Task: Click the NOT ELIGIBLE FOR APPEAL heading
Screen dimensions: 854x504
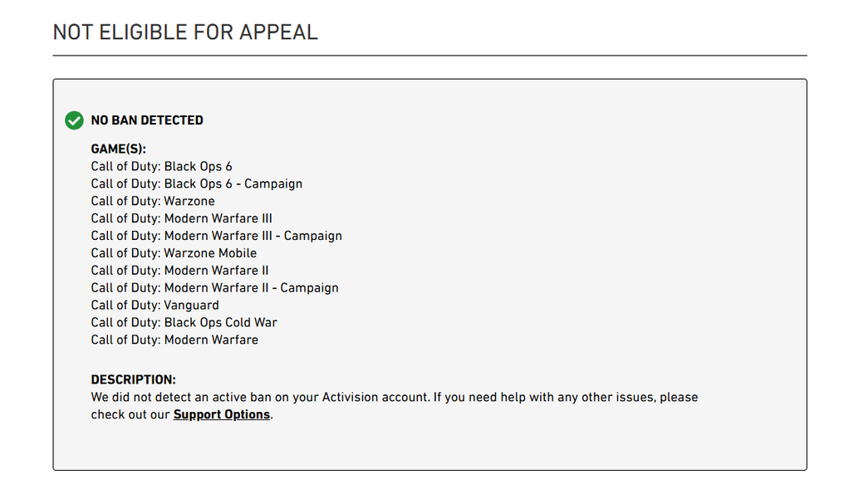Action: (x=185, y=32)
